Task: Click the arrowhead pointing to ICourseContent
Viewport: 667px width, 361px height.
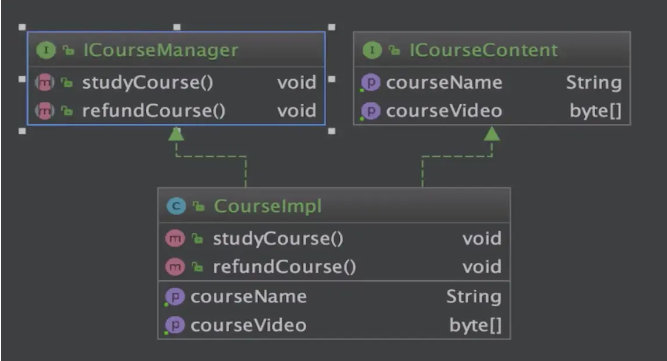Action: [x=492, y=134]
